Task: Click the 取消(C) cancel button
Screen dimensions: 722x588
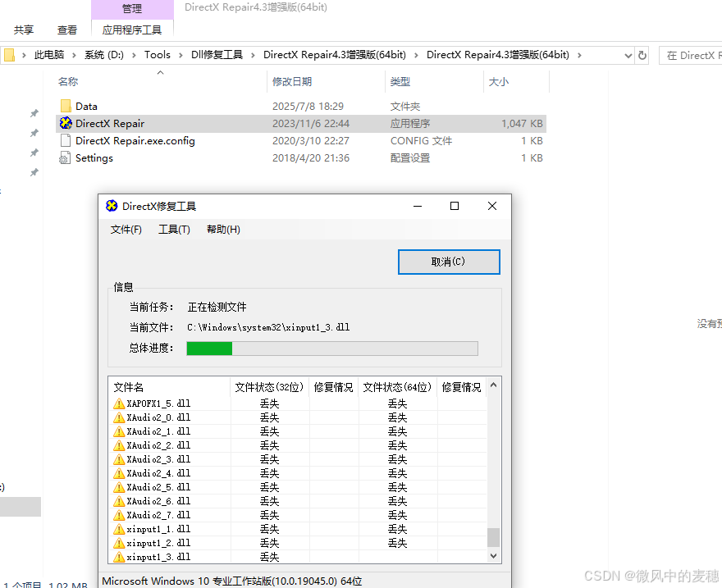Action: tap(449, 262)
